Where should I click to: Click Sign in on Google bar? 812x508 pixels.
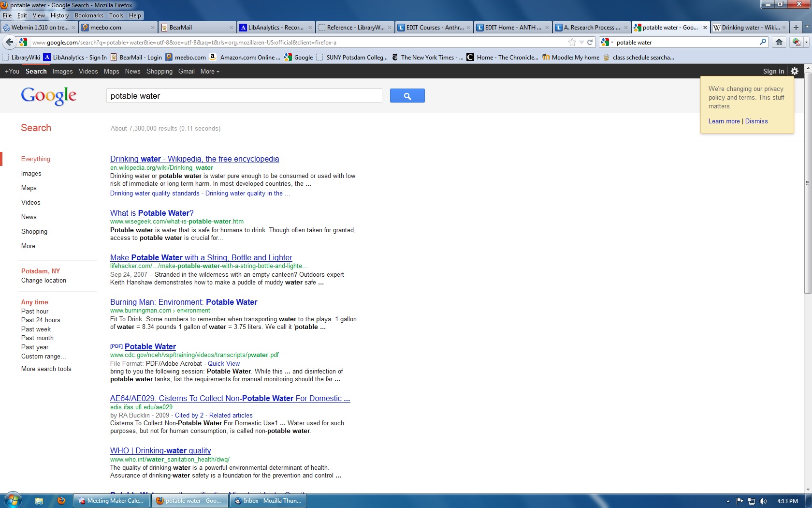click(x=773, y=71)
